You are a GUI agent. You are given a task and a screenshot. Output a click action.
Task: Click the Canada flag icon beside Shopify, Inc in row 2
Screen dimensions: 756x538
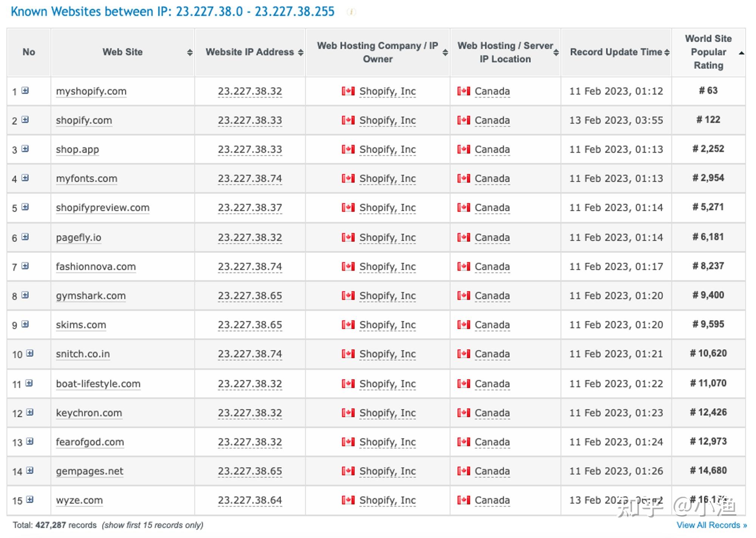(348, 120)
